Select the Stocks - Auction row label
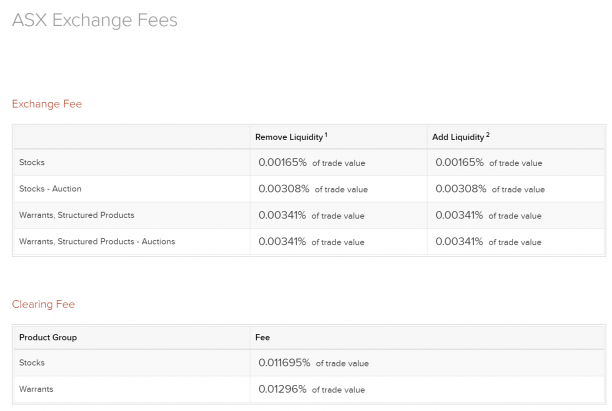Viewport: 612px width, 411px height. pyautogui.click(x=50, y=189)
